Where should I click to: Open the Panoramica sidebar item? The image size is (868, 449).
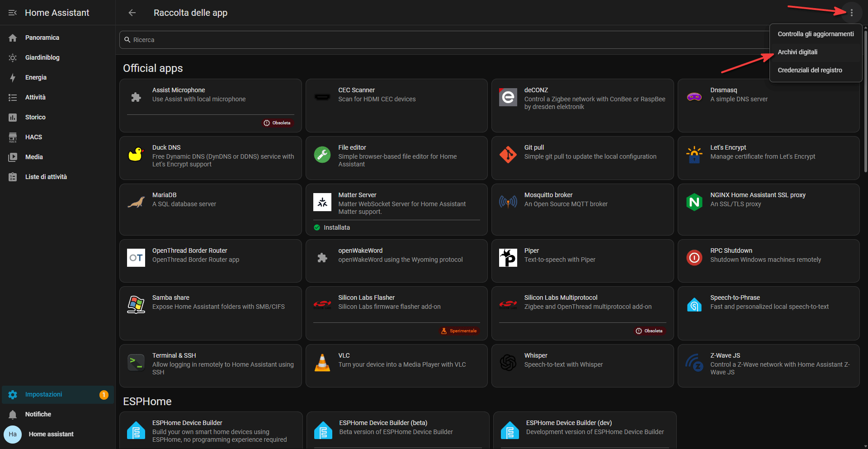pyautogui.click(x=58, y=38)
